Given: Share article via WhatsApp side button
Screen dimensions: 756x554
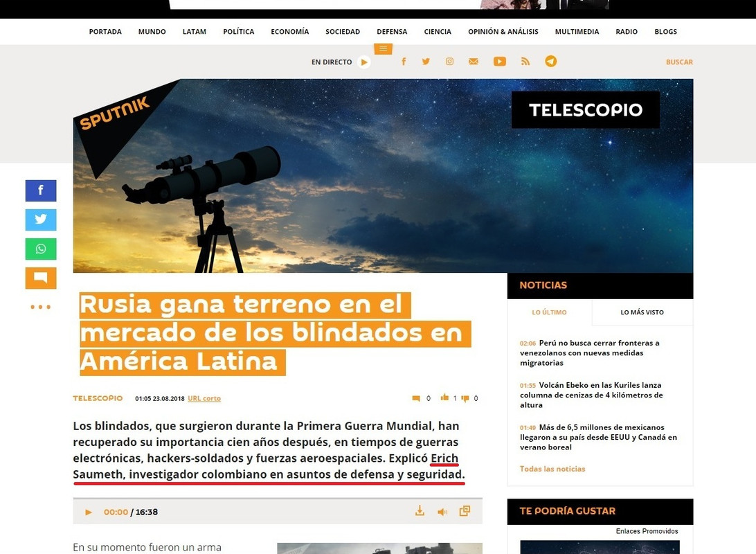Looking at the screenshot, I should coord(40,249).
